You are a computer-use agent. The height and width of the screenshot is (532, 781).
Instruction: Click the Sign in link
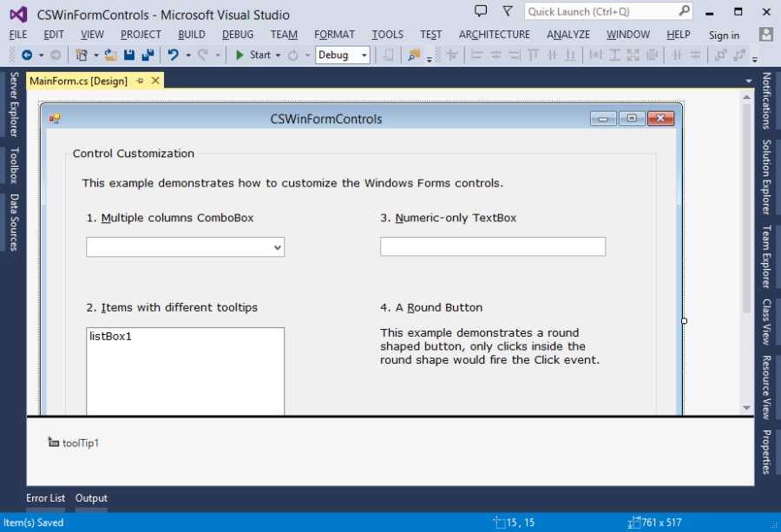click(724, 35)
